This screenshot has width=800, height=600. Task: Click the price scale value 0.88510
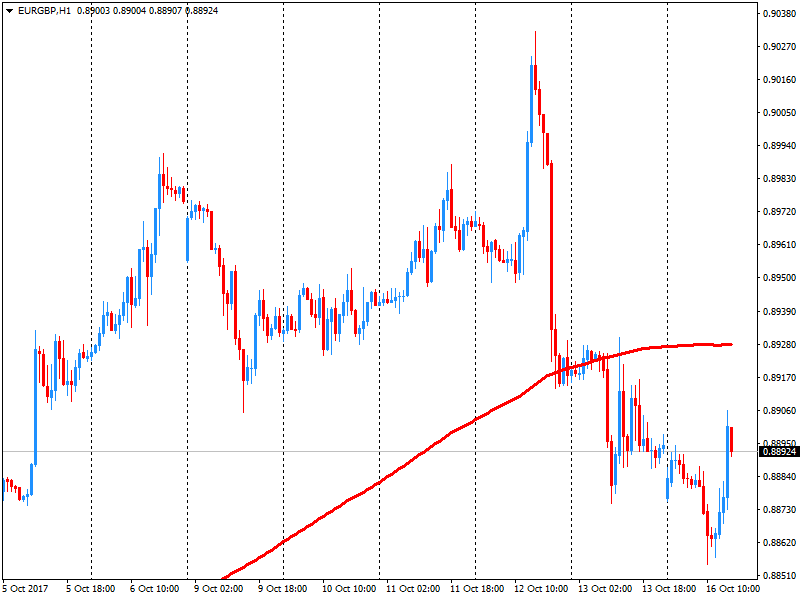point(779,576)
